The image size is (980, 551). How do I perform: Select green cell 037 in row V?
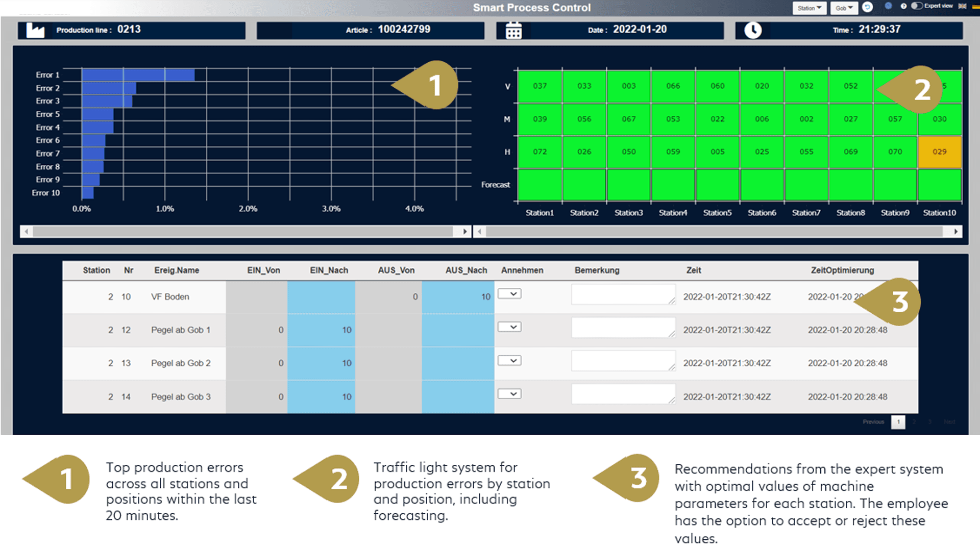pyautogui.click(x=540, y=86)
